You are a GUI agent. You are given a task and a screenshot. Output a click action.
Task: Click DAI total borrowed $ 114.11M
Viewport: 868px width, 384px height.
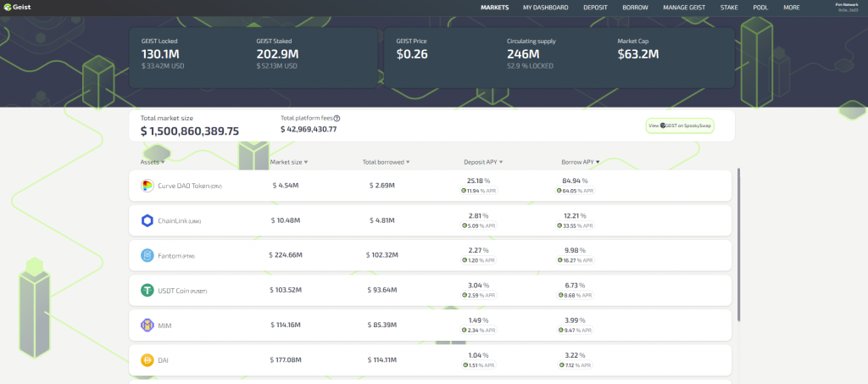(x=382, y=359)
